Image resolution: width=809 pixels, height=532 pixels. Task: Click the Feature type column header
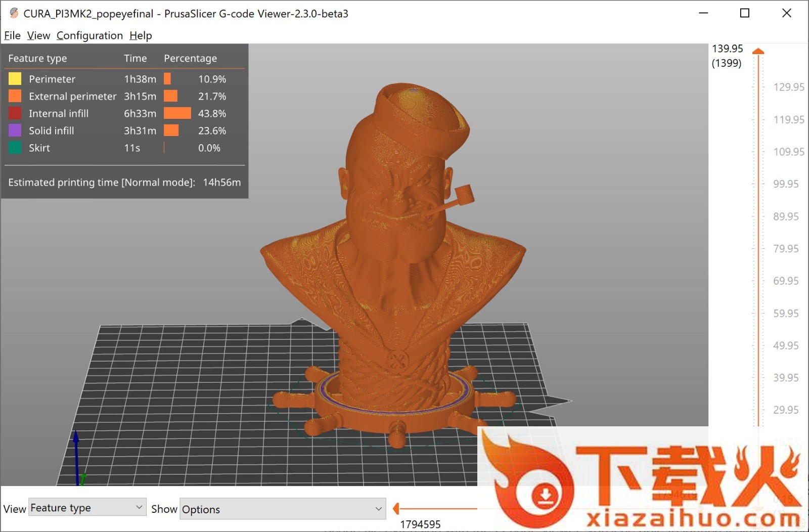coord(37,58)
